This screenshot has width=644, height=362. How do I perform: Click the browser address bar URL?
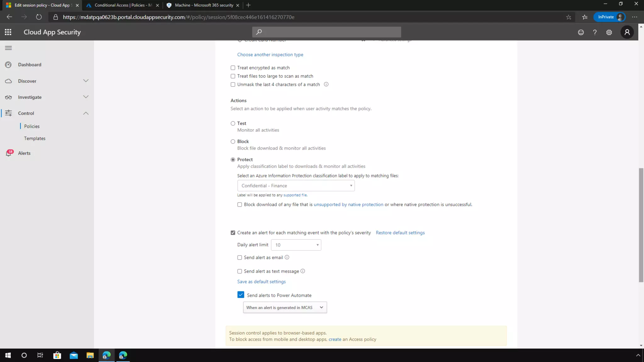click(x=179, y=17)
